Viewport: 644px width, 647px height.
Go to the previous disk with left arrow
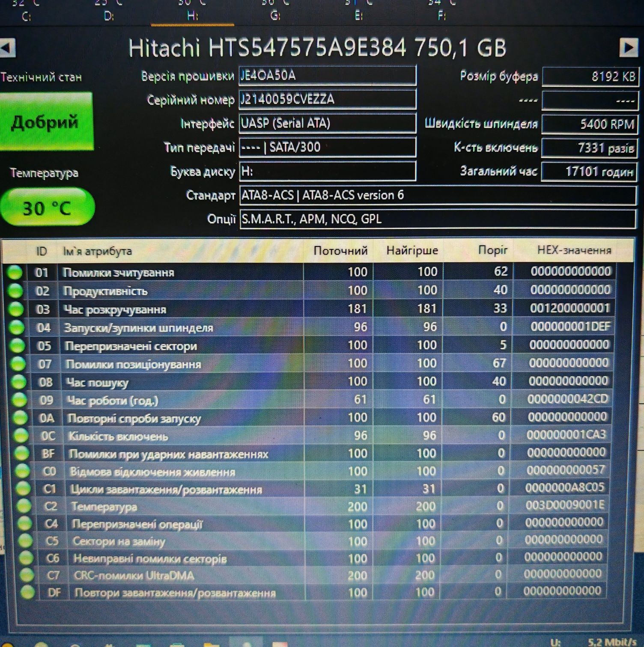pyautogui.click(x=7, y=48)
